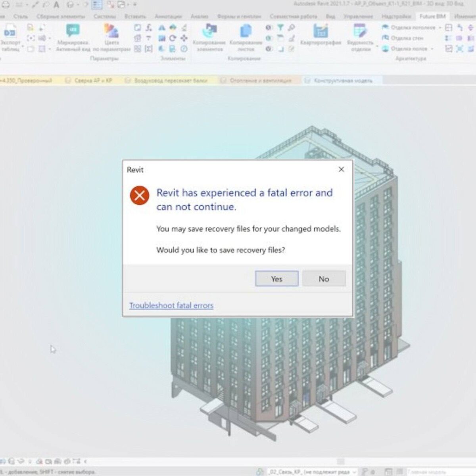Launch Копирование элементов tool
Screen dimensions: 476x476
click(209, 38)
